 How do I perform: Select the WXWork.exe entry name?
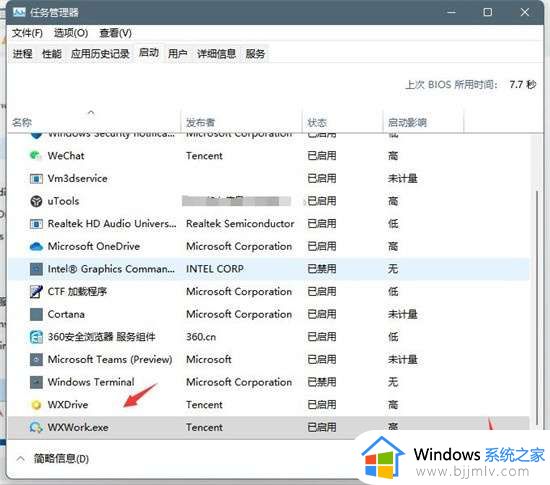click(78, 427)
